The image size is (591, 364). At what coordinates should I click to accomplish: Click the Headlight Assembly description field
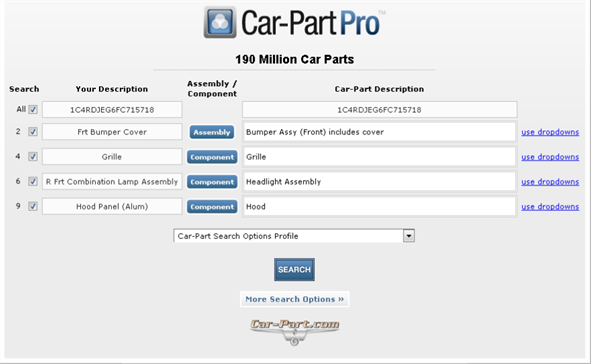(x=379, y=182)
